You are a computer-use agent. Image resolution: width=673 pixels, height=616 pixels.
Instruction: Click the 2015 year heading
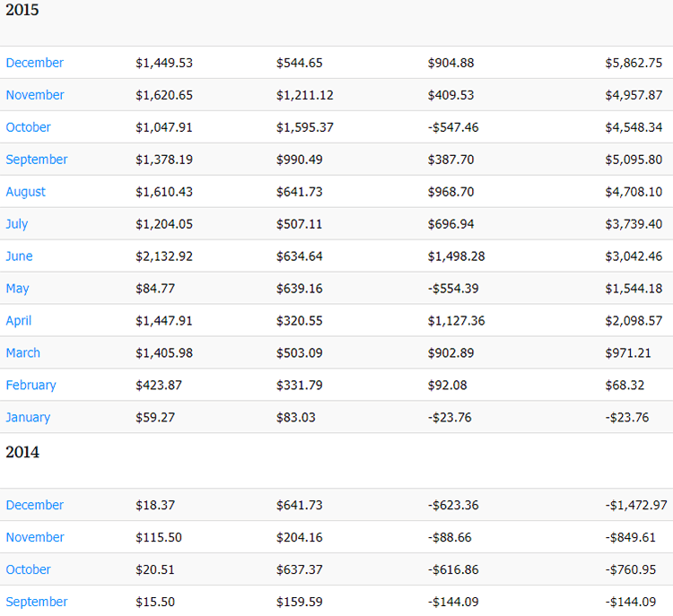pos(22,11)
